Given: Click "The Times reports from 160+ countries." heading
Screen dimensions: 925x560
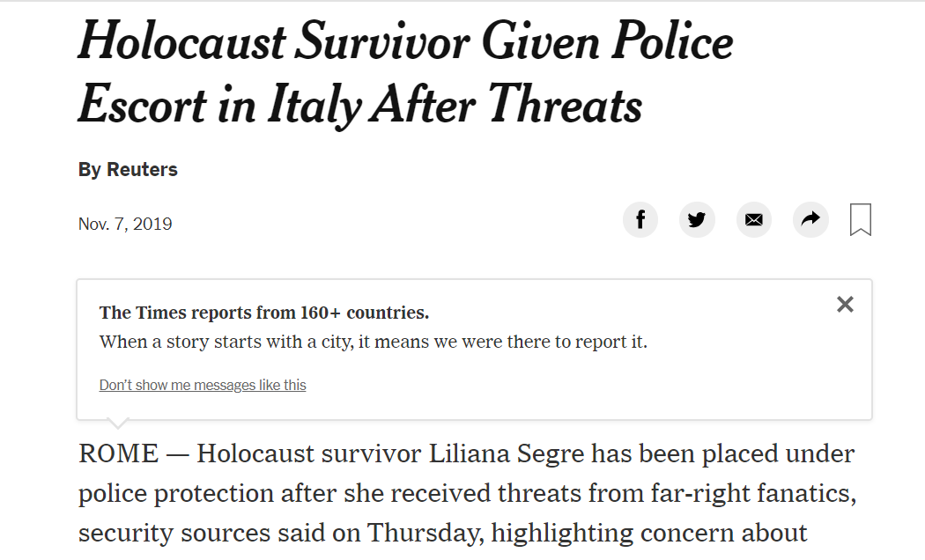Looking at the screenshot, I should [263, 313].
